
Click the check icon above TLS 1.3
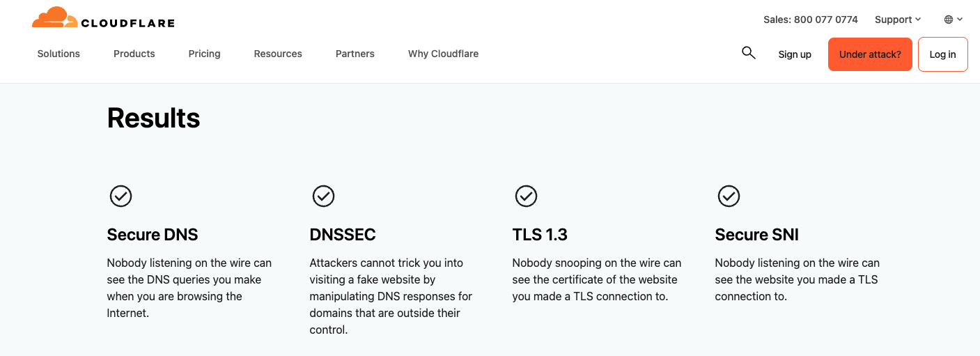coord(526,196)
